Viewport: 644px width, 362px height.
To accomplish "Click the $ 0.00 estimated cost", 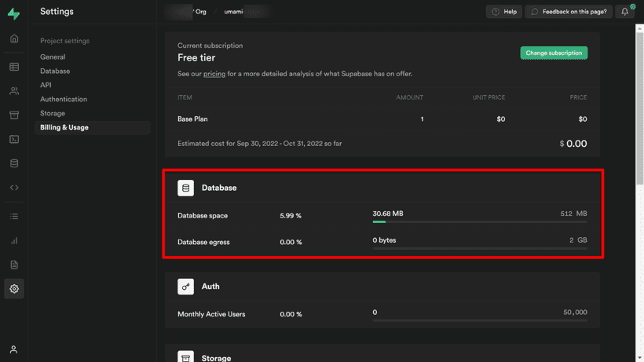I will pyautogui.click(x=573, y=144).
